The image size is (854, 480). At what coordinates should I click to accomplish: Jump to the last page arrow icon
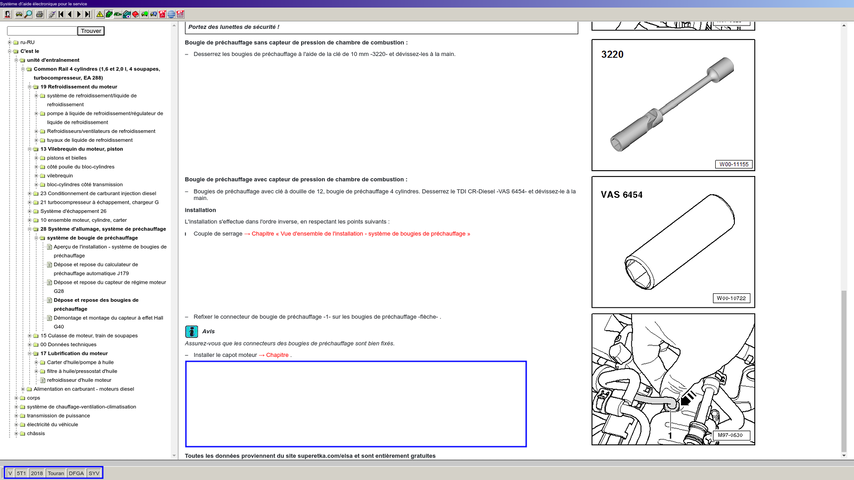[x=88, y=14]
